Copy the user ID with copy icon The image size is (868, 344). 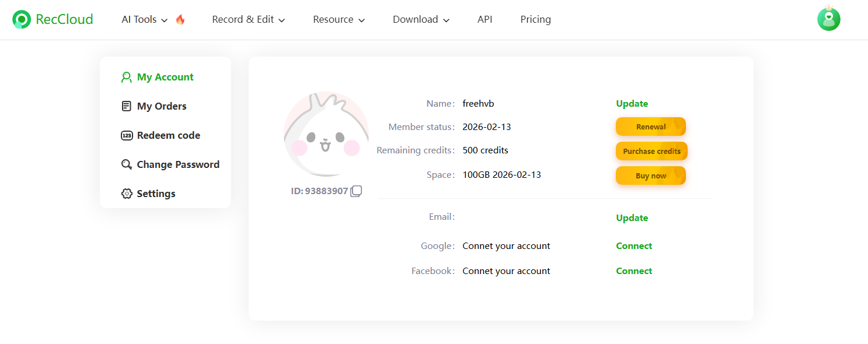pyautogui.click(x=356, y=191)
